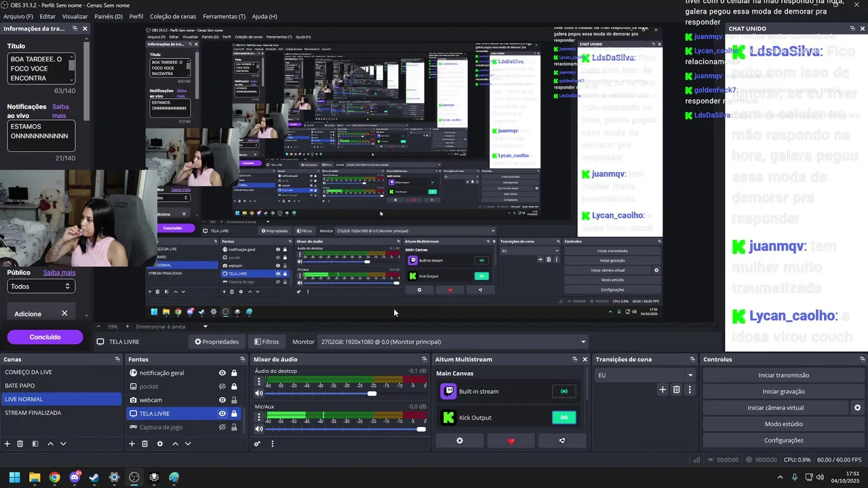Screen dimensions: 868x488
Task: Move source down in Fontes list
Action: (188, 444)
